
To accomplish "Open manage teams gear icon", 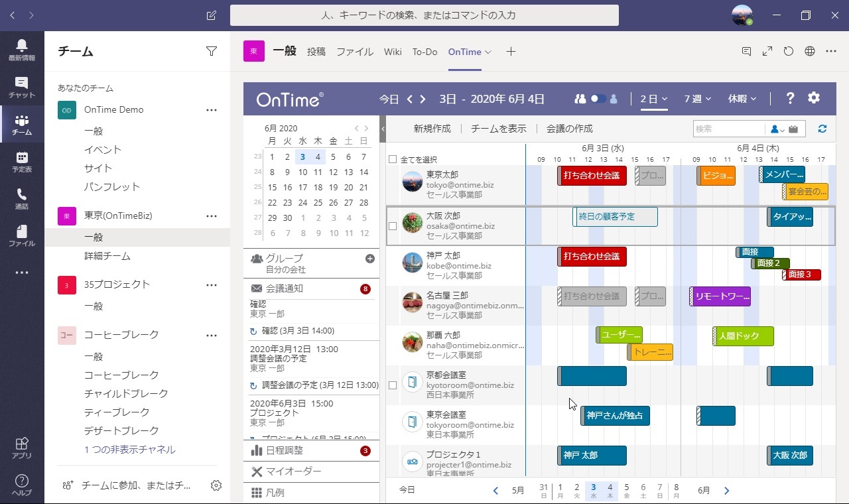I will pyautogui.click(x=216, y=485).
